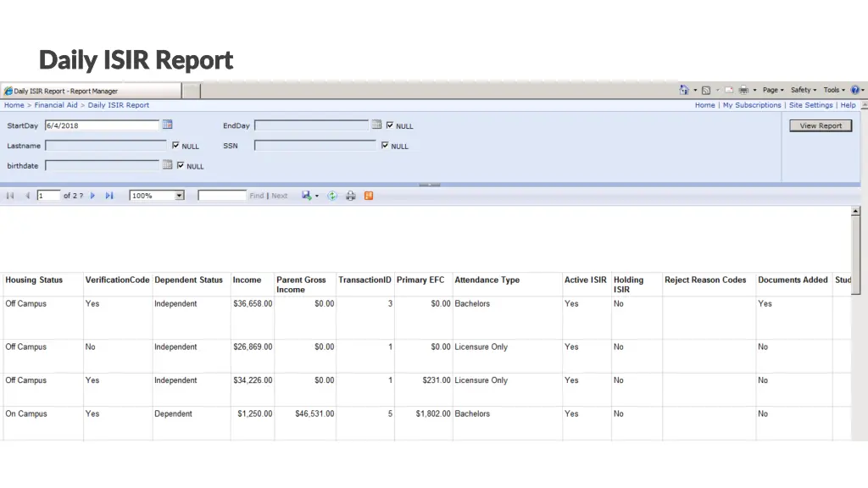Open the Tools menu

point(834,90)
